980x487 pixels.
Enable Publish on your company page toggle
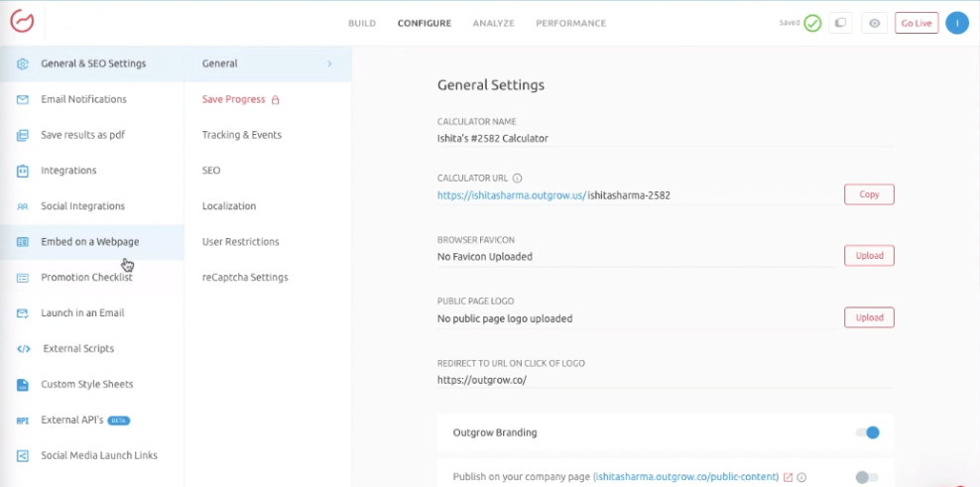point(867,477)
